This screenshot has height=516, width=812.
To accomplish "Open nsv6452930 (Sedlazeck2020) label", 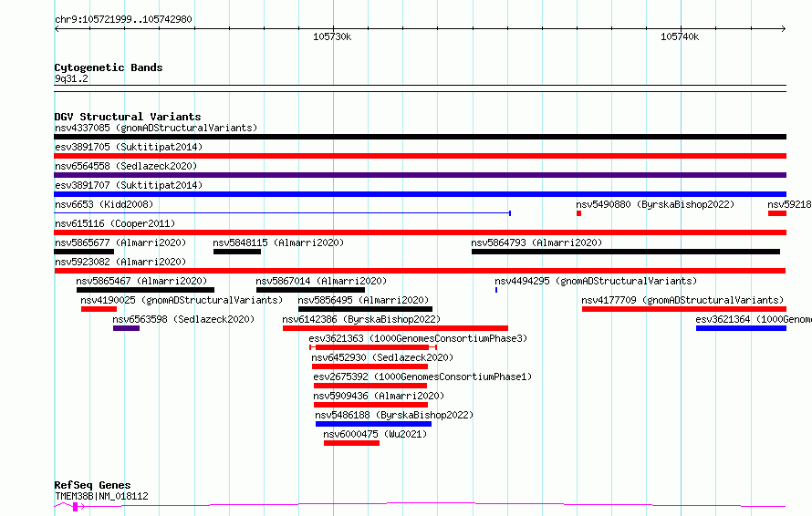I will (x=382, y=357).
